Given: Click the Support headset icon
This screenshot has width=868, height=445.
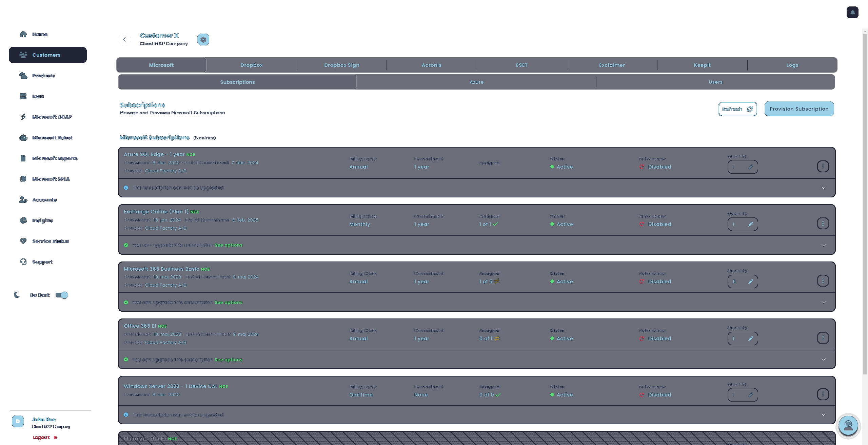Looking at the screenshot, I should click(23, 262).
